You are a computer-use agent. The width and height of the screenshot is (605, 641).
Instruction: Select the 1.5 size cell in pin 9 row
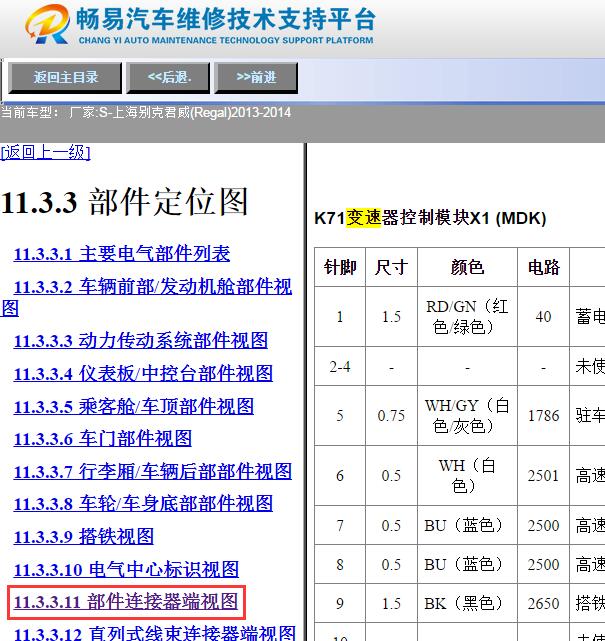[x=391, y=604]
